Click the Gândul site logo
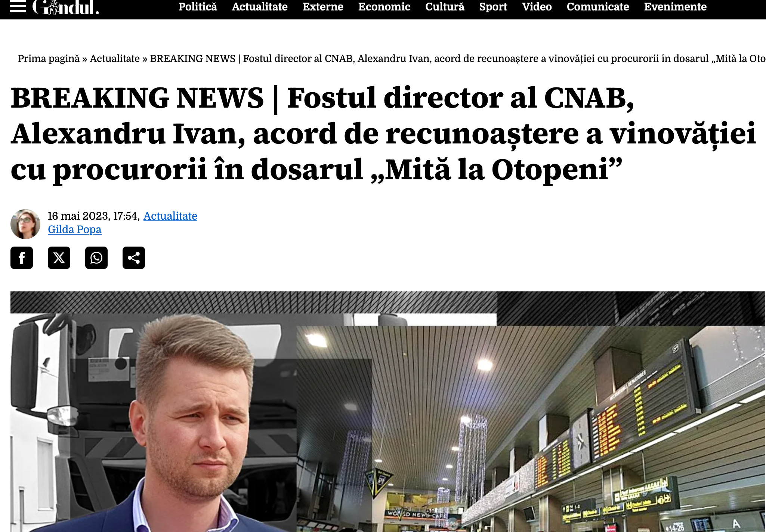 tap(66, 7)
